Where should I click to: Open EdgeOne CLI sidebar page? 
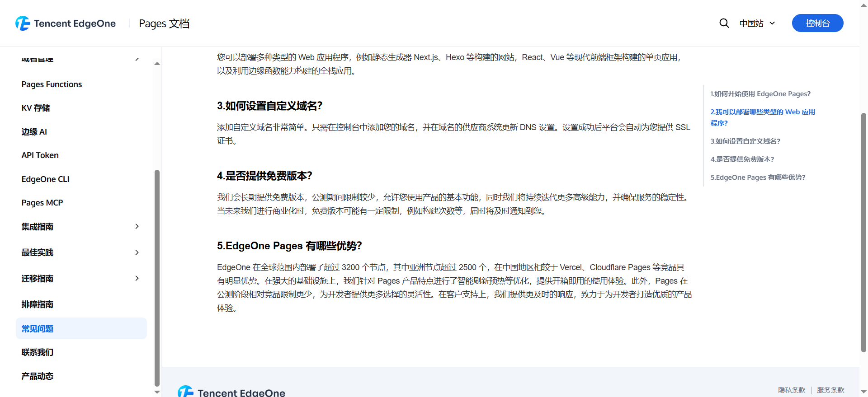click(x=45, y=179)
